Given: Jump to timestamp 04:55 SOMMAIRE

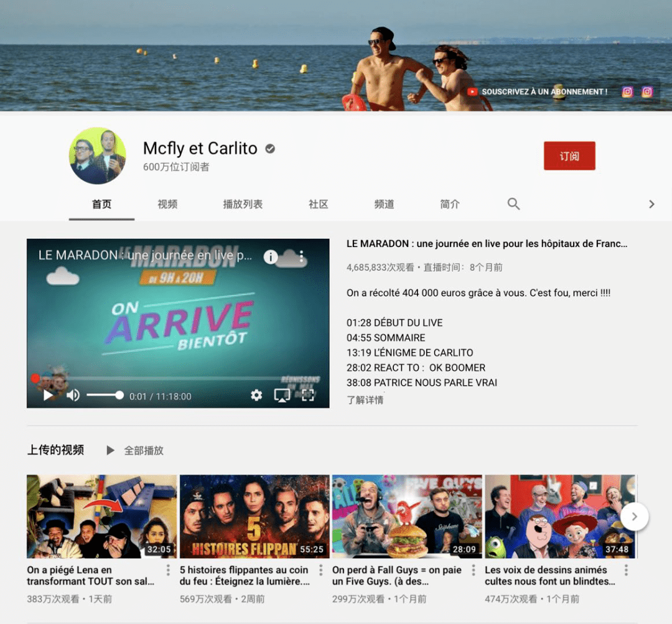Looking at the screenshot, I should (386, 338).
